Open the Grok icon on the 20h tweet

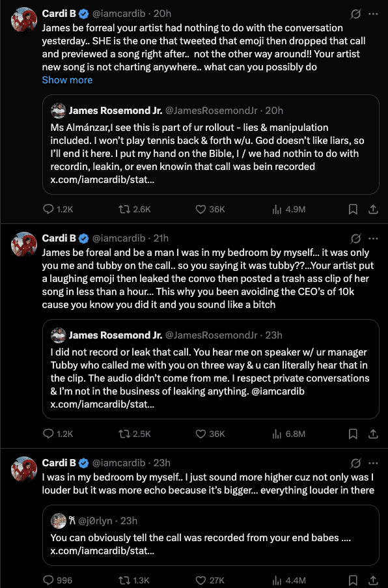coord(355,14)
